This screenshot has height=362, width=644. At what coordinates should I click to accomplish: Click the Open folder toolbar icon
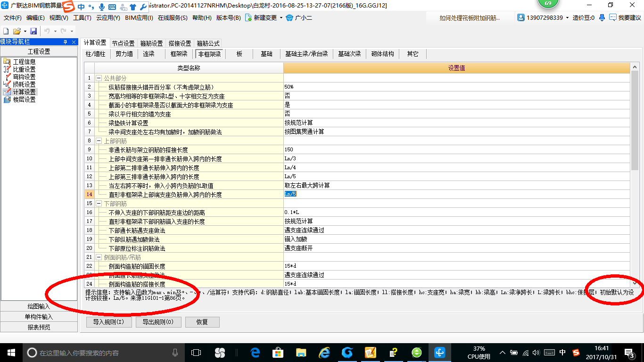point(16,31)
